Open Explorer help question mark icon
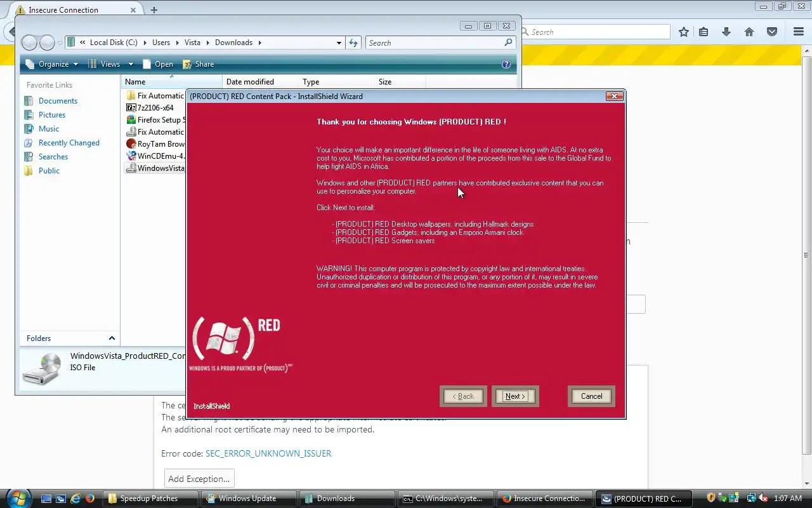 (506, 64)
